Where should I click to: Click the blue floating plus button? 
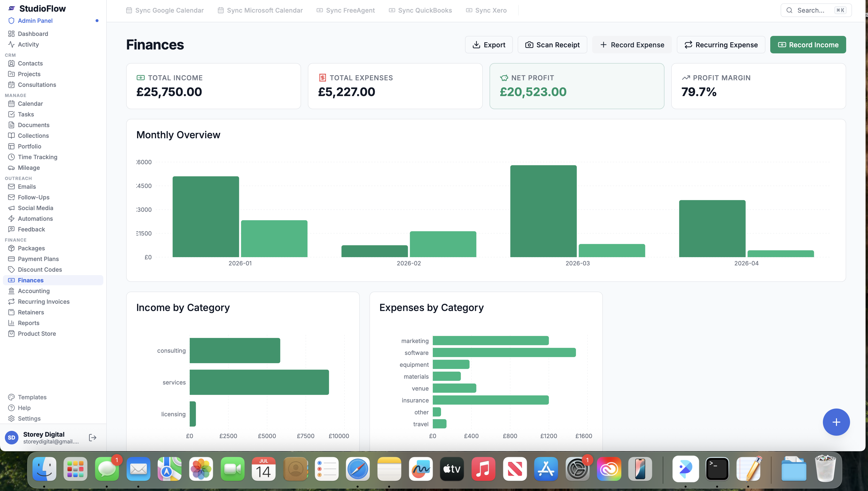coord(836,422)
